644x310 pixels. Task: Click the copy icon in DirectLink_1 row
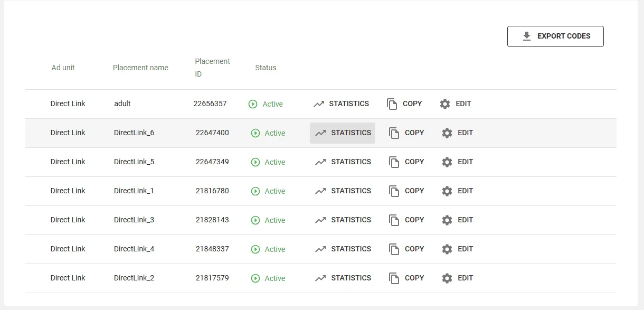pyautogui.click(x=394, y=191)
